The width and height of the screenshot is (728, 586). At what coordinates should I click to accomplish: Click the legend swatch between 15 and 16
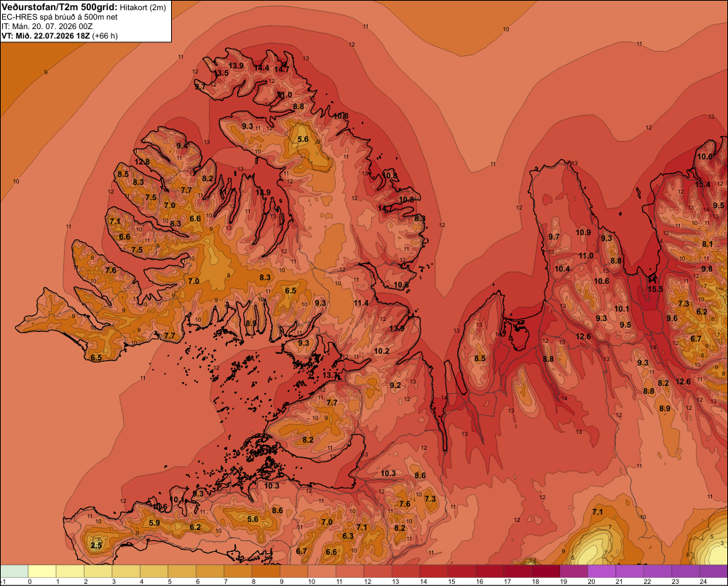click(462, 571)
